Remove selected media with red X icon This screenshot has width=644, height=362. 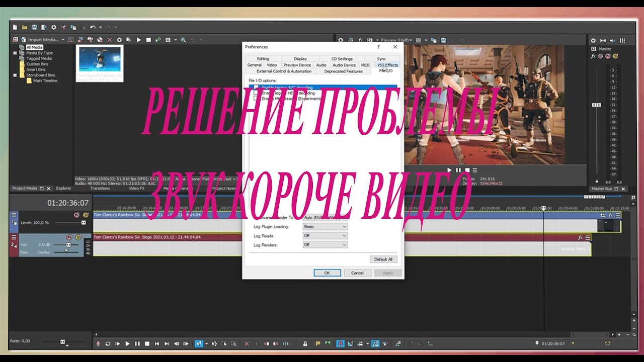[x=109, y=40]
